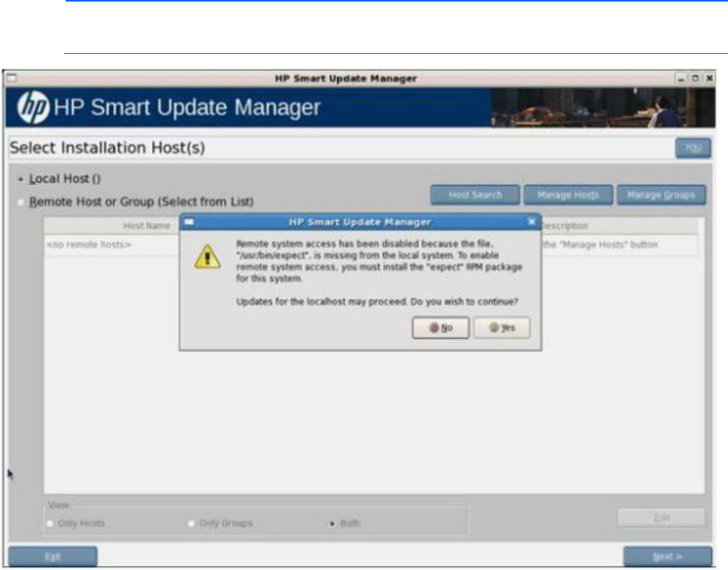Open Manage Groups
The width and height of the screenshot is (728, 570).
coord(662,195)
